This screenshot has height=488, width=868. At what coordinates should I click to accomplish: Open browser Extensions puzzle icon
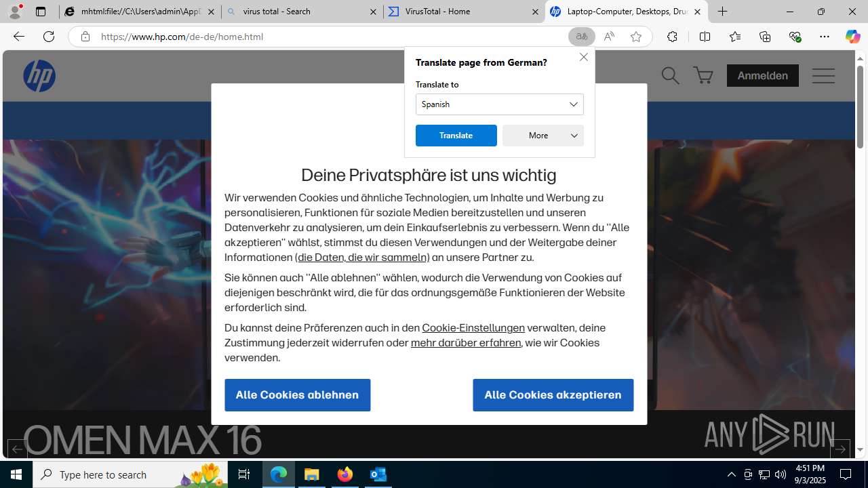click(x=672, y=37)
